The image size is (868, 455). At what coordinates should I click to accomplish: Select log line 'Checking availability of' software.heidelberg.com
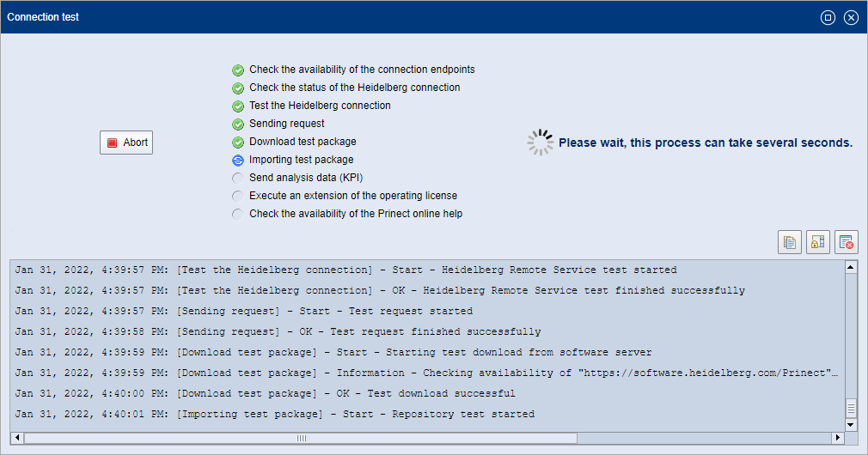coord(426,373)
